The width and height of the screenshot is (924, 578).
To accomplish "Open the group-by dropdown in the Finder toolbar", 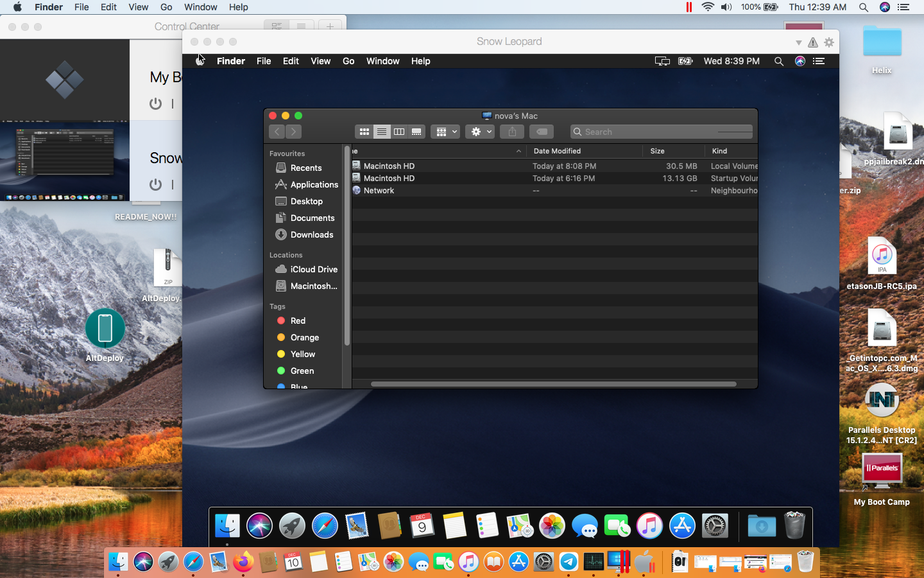I will coord(445,132).
